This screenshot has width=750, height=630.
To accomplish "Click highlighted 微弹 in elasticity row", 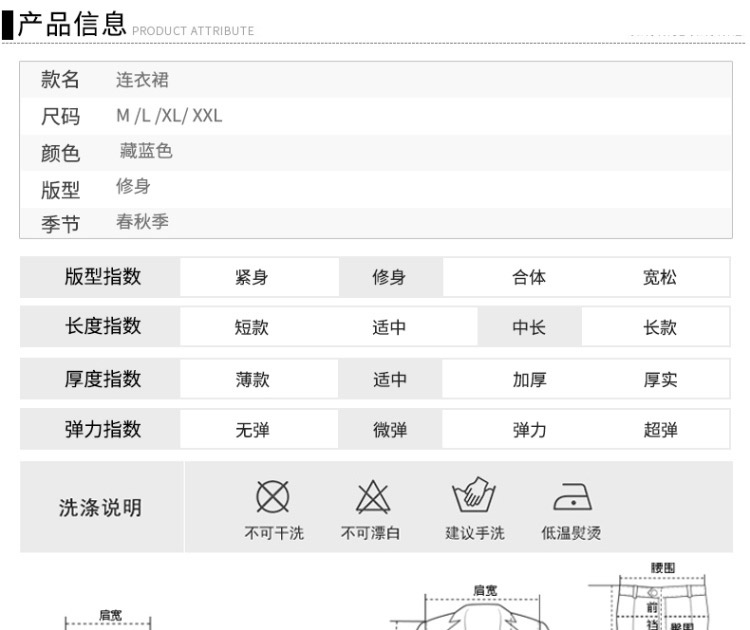I will [390, 430].
